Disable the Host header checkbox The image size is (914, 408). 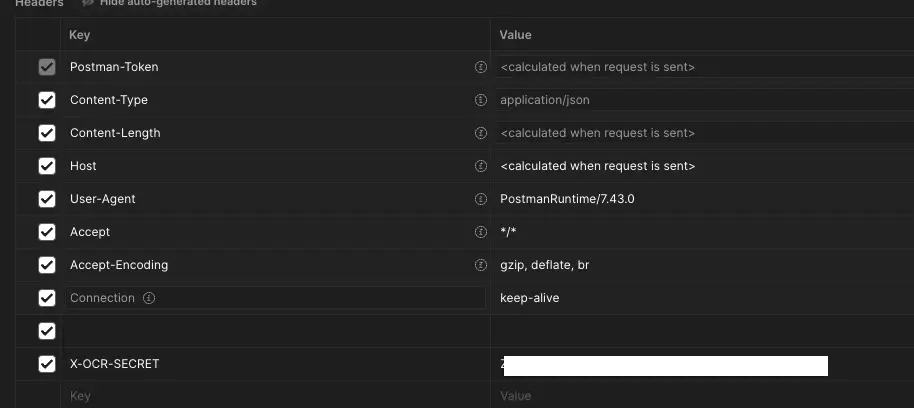[x=47, y=166]
